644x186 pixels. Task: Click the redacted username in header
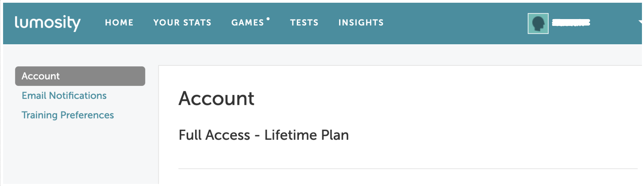coord(571,23)
